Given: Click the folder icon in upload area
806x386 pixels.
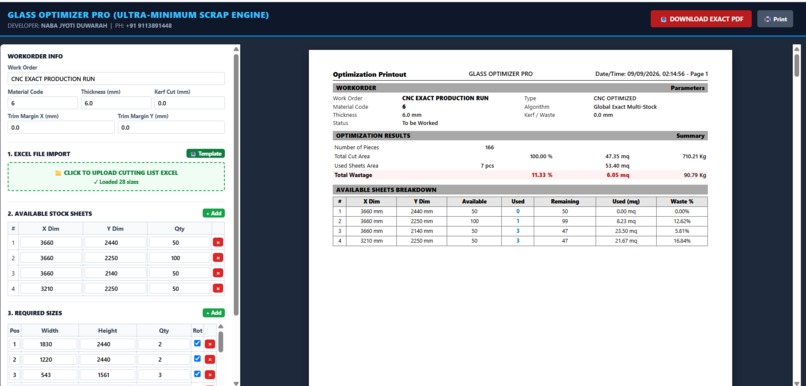Looking at the screenshot, I should pyautogui.click(x=58, y=173).
